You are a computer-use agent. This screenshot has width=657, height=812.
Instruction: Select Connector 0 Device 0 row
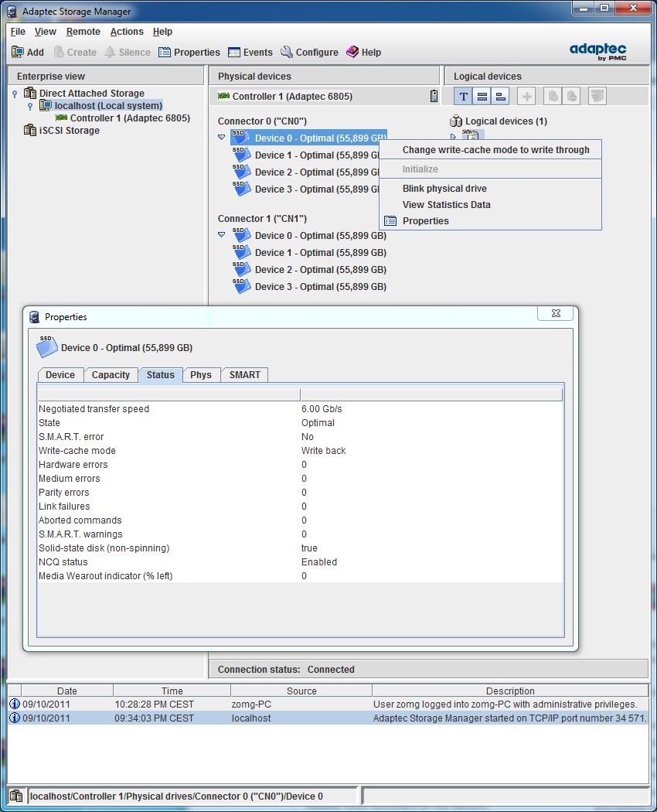point(308,138)
